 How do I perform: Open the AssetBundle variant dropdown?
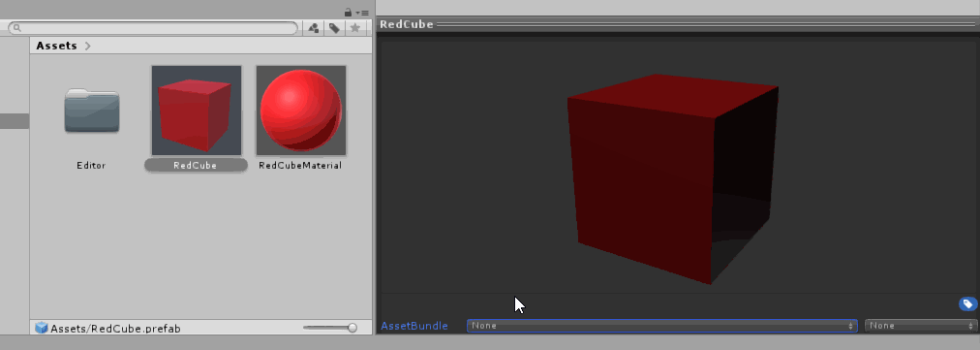920,326
